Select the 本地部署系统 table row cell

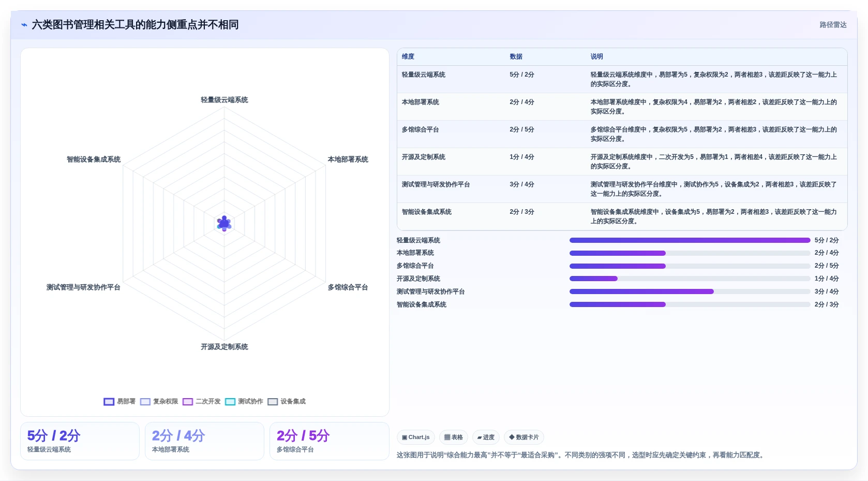coord(421,102)
